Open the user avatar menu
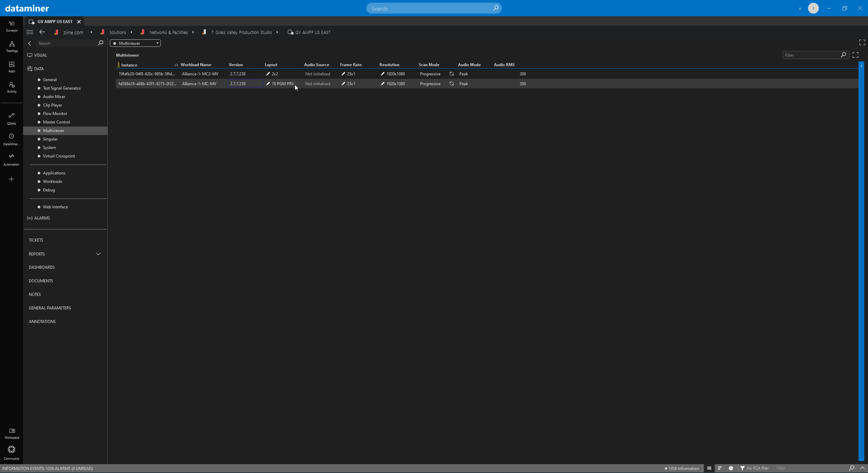 pos(813,8)
